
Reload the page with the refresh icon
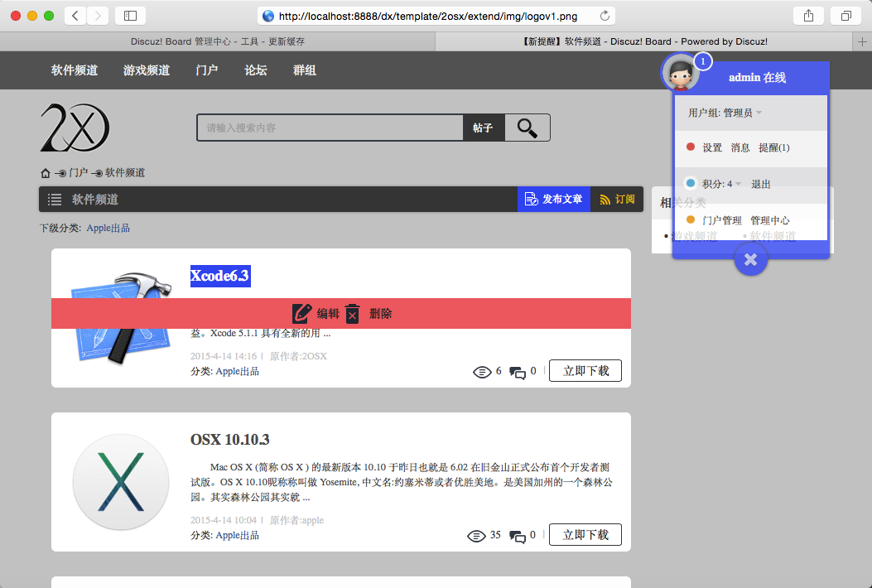tap(605, 16)
